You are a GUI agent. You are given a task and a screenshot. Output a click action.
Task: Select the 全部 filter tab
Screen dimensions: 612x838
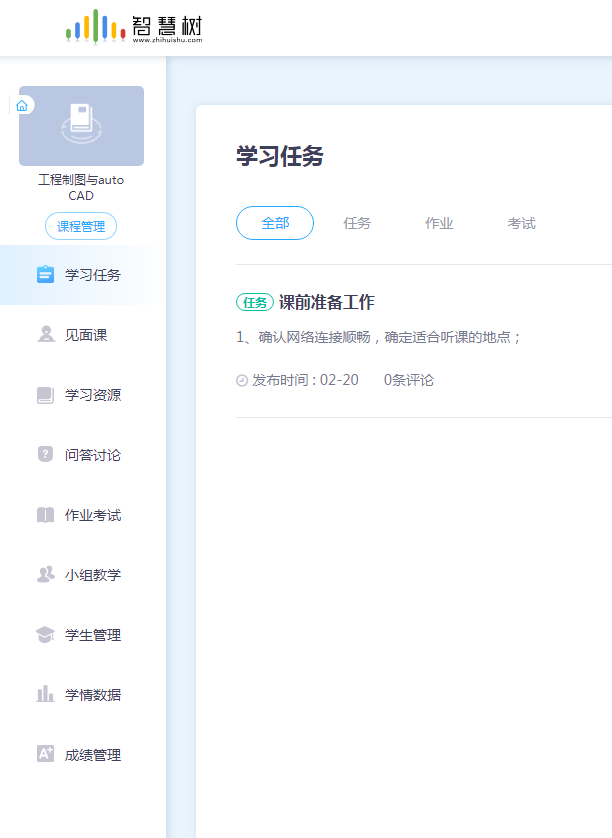(275, 223)
